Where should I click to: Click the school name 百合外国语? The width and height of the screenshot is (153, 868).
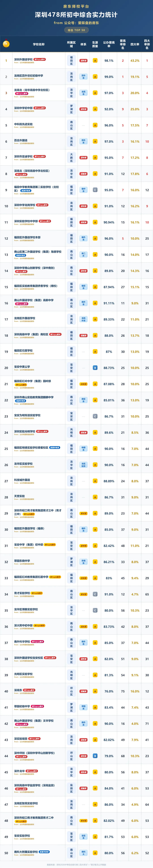(21, 140)
